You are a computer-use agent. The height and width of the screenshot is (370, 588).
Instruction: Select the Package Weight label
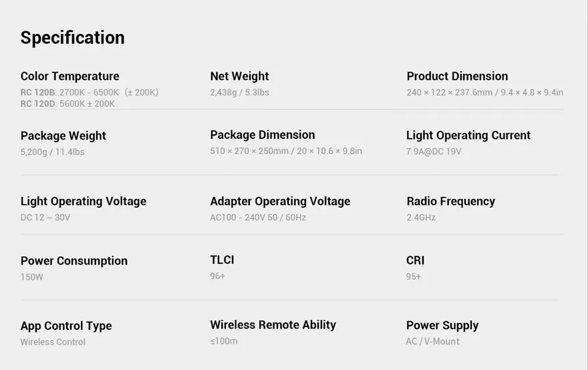63,136
